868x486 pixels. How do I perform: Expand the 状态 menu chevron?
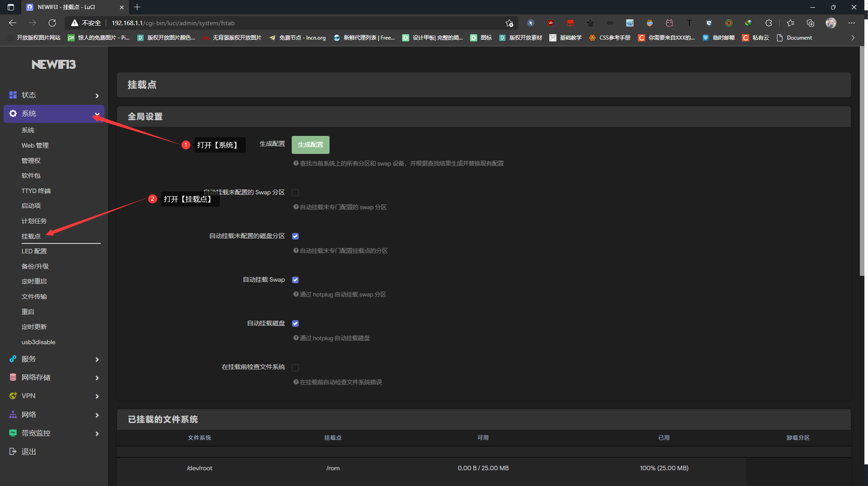pyautogui.click(x=97, y=95)
